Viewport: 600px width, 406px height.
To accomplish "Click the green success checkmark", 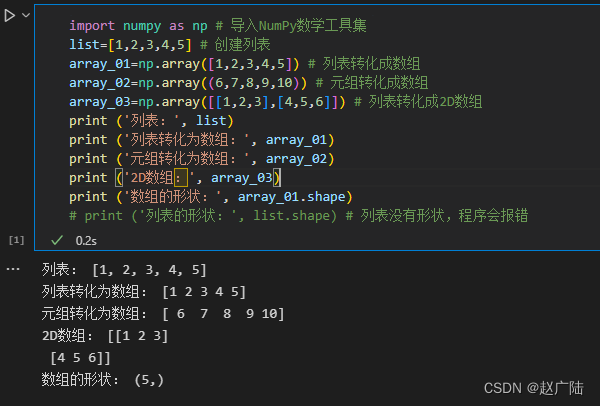I will pos(57,240).
